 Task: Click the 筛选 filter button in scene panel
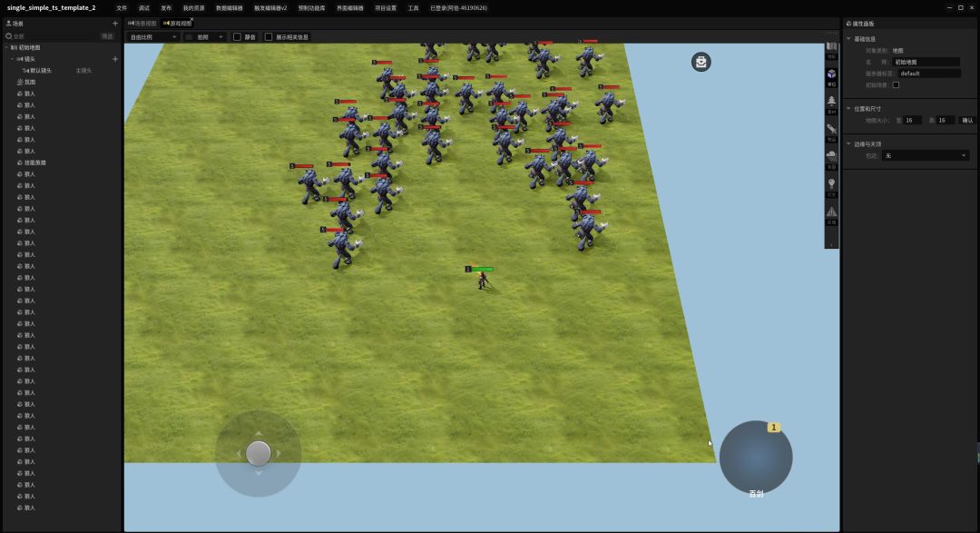click(107, 36)
